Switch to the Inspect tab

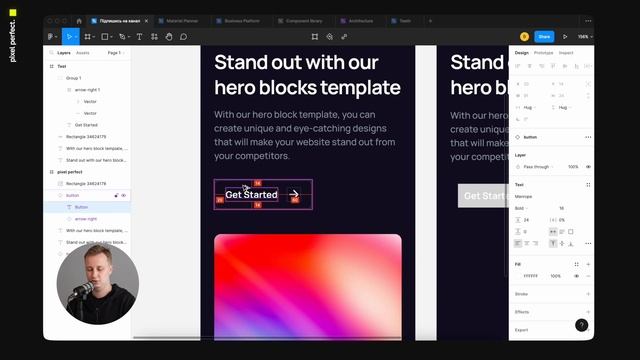[566, 53]
